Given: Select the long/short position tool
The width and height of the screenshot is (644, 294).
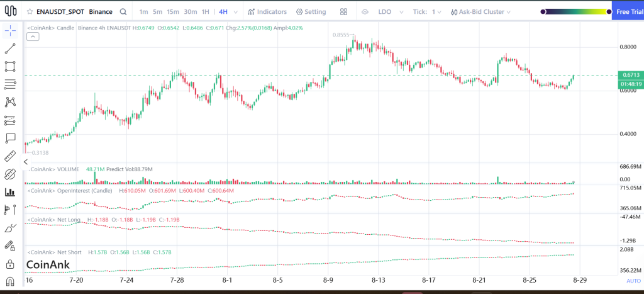Looking at the screenshot, I should point(10,120).
